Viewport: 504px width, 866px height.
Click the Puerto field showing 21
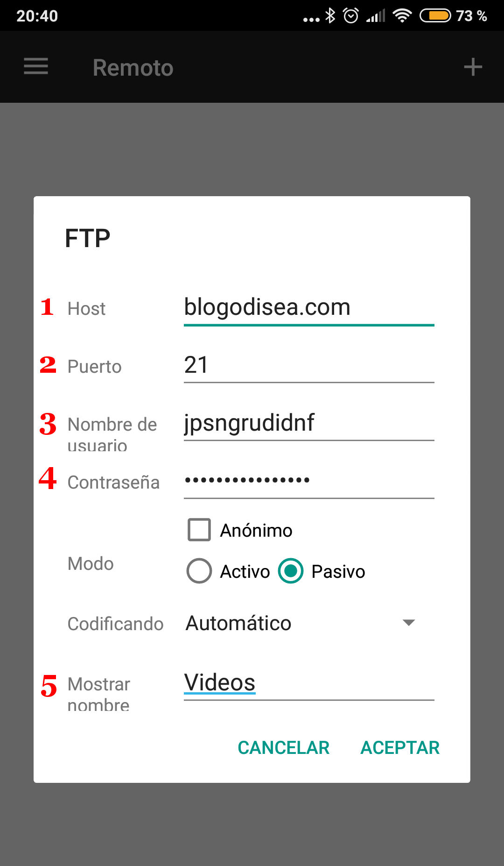click(308, 365)
